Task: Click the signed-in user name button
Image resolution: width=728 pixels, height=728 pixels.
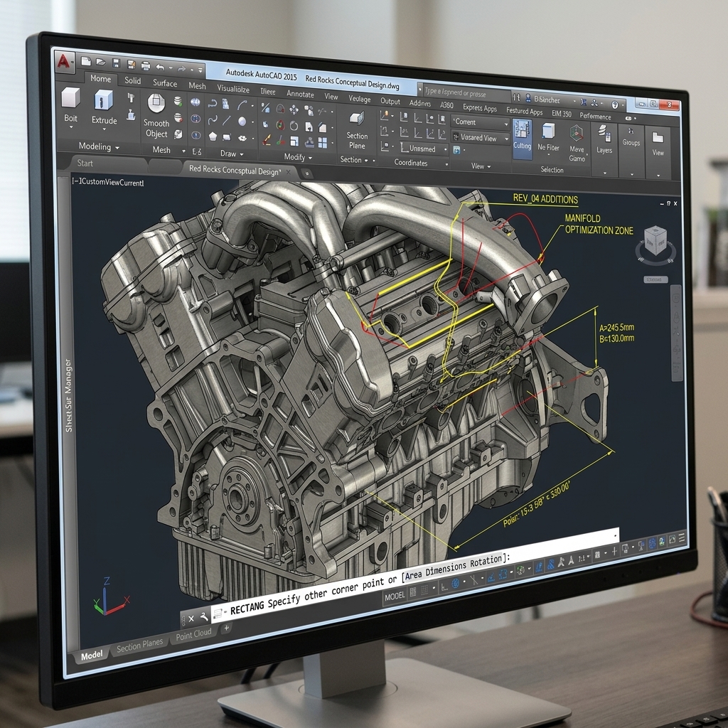Action: (547, 100)
